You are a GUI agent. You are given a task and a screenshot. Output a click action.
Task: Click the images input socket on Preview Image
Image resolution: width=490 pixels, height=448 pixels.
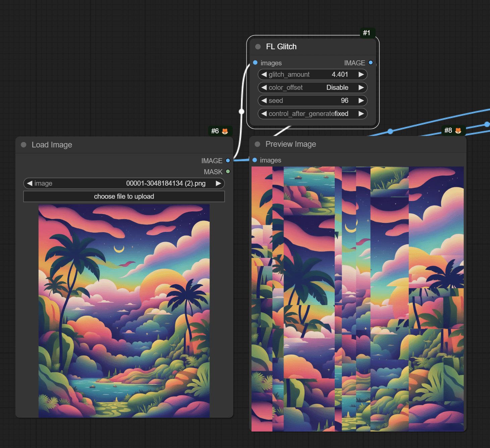point(255,160)
